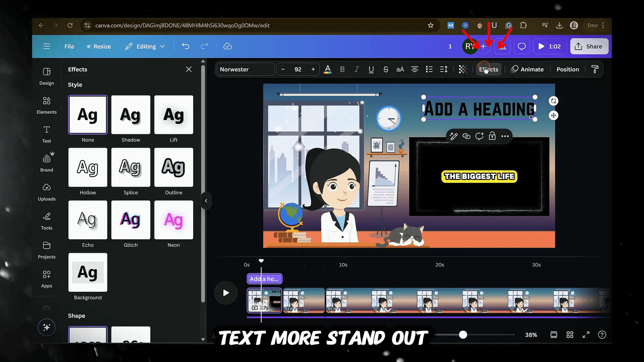The height and width of the screenshot is (362, 644).
Task: Open the text color picker
Action: coord(328,69)
